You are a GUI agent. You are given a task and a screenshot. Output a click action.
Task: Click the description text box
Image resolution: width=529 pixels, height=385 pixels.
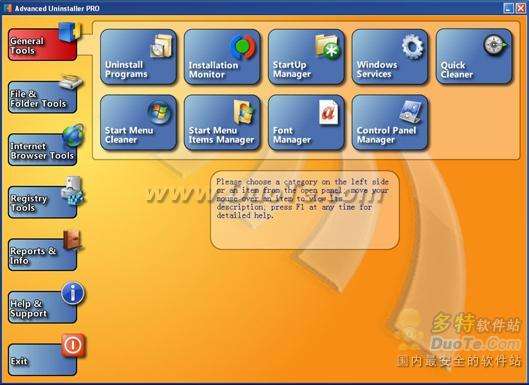coord(305,210)
